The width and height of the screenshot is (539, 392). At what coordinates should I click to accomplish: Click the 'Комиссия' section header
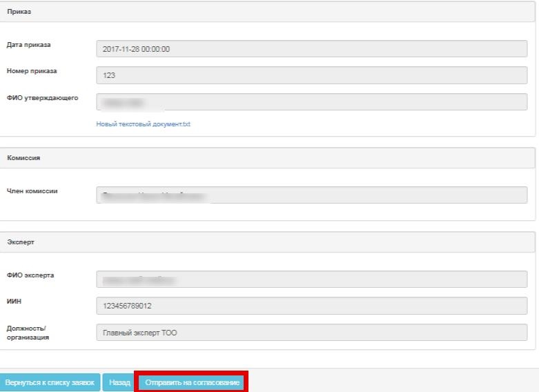coord(268,158)
